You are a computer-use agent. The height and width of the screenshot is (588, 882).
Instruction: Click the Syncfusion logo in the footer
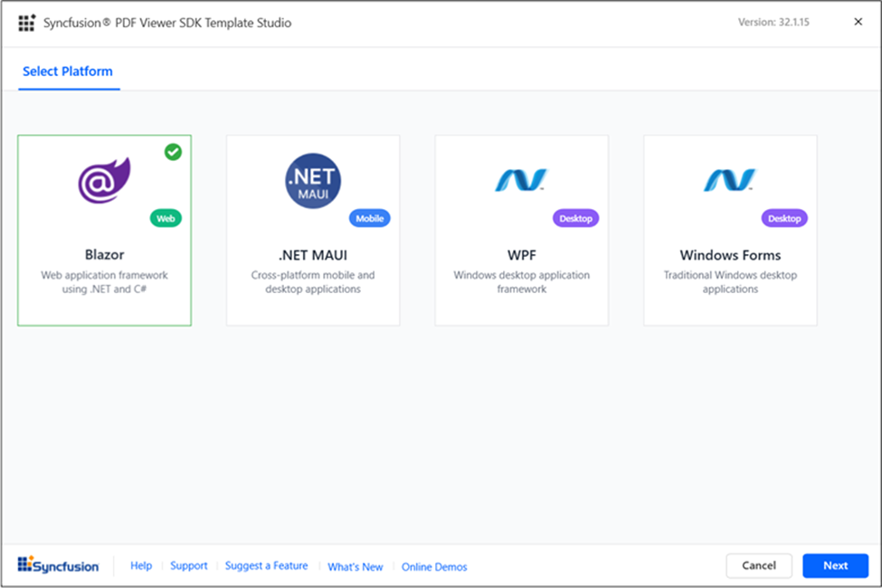tap(57, 565)
